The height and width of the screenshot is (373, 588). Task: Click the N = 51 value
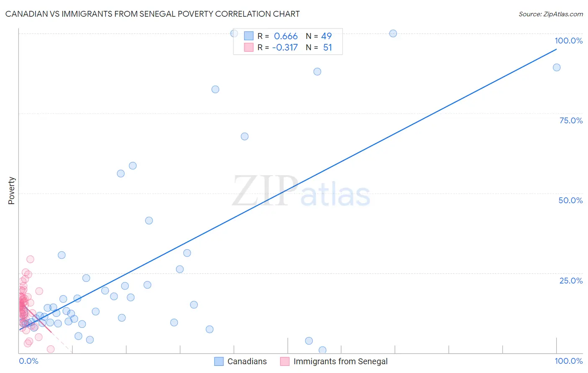[x=319, y=47]
